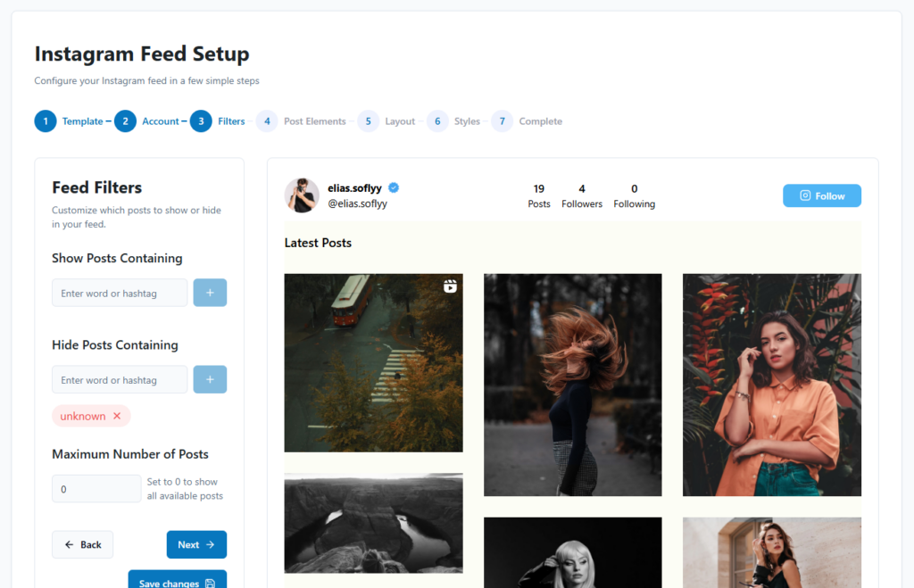Click the word or hashtag field under Show Posts

119,293
